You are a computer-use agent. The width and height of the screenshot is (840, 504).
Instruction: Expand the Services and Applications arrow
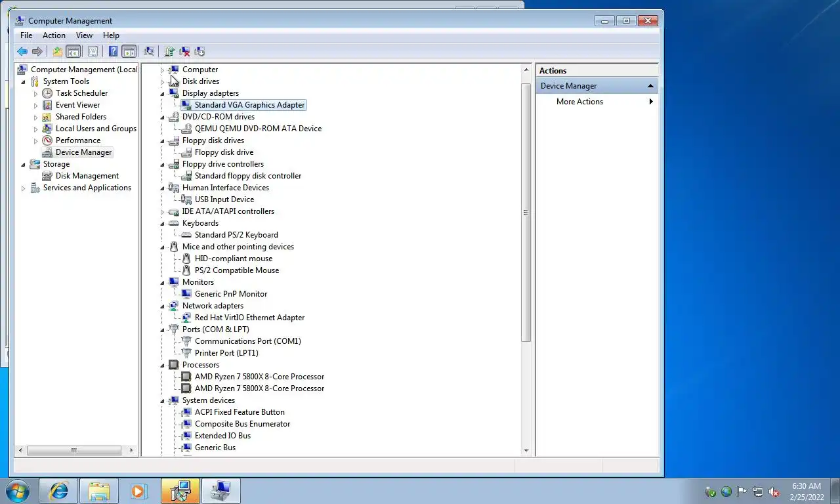coord(24,188)
